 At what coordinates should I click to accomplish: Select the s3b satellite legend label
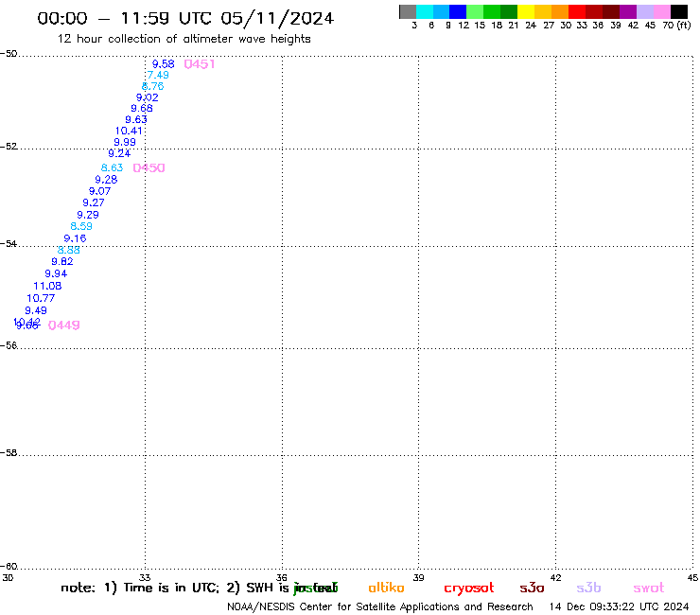pos(588,588)
